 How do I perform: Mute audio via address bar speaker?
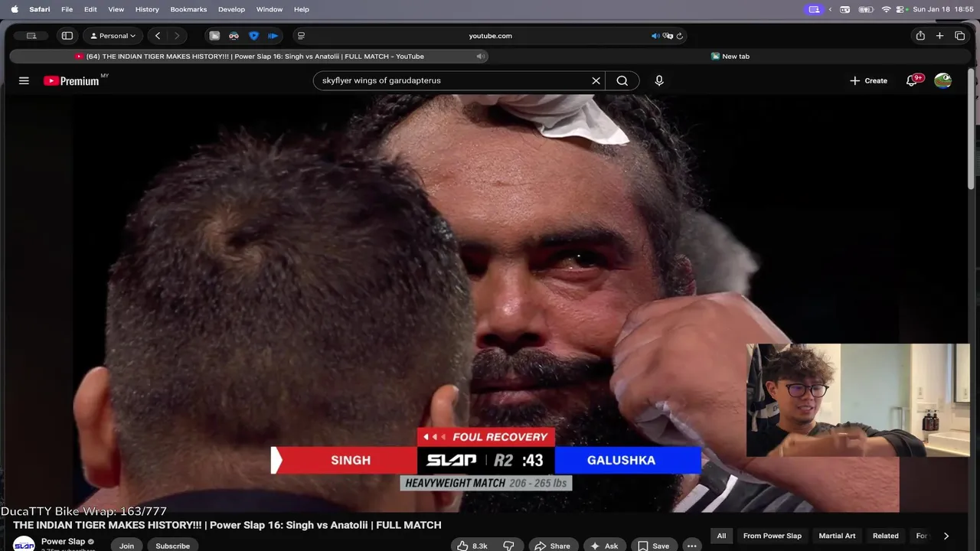[655, 36]
